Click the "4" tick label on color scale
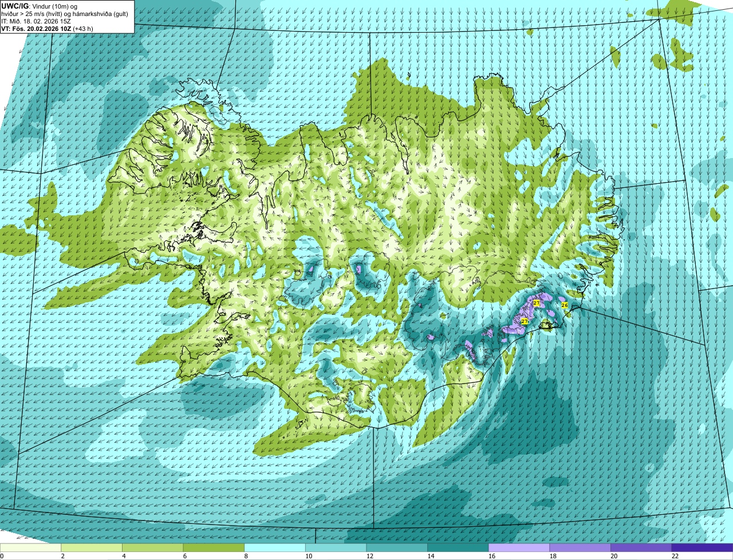Viewport: 733px width, 560px height. pos(124,556)
